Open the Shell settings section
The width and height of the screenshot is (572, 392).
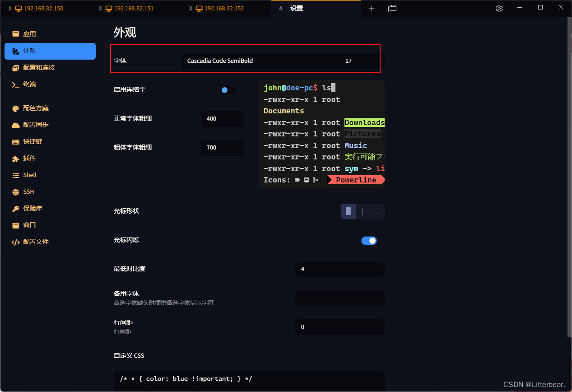click(50, 175)
